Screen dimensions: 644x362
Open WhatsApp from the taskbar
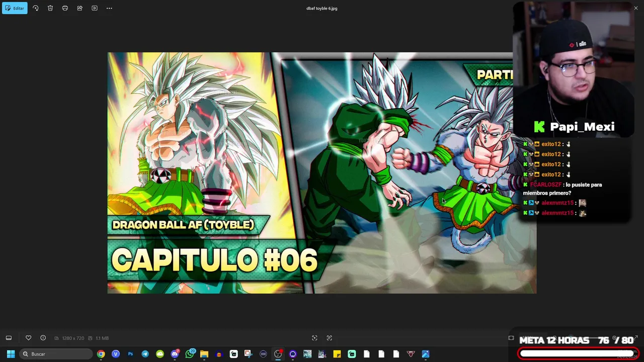point(190,354)
